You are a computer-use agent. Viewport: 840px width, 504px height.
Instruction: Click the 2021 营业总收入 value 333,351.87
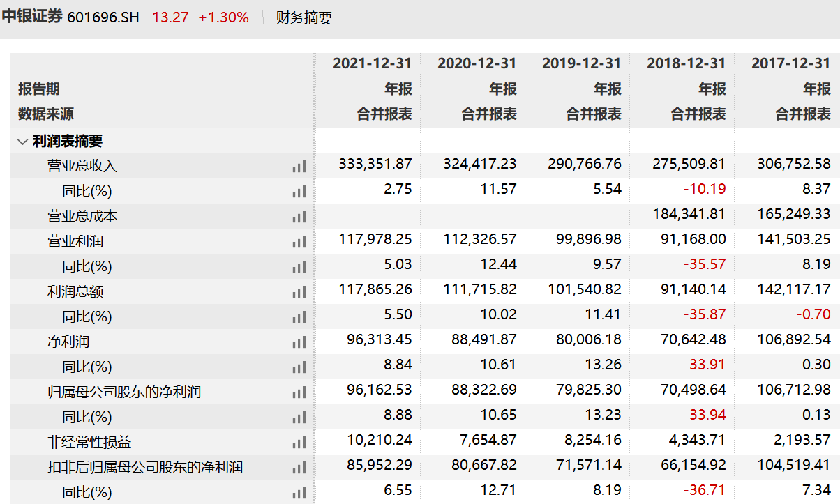[x=375, y=165]
